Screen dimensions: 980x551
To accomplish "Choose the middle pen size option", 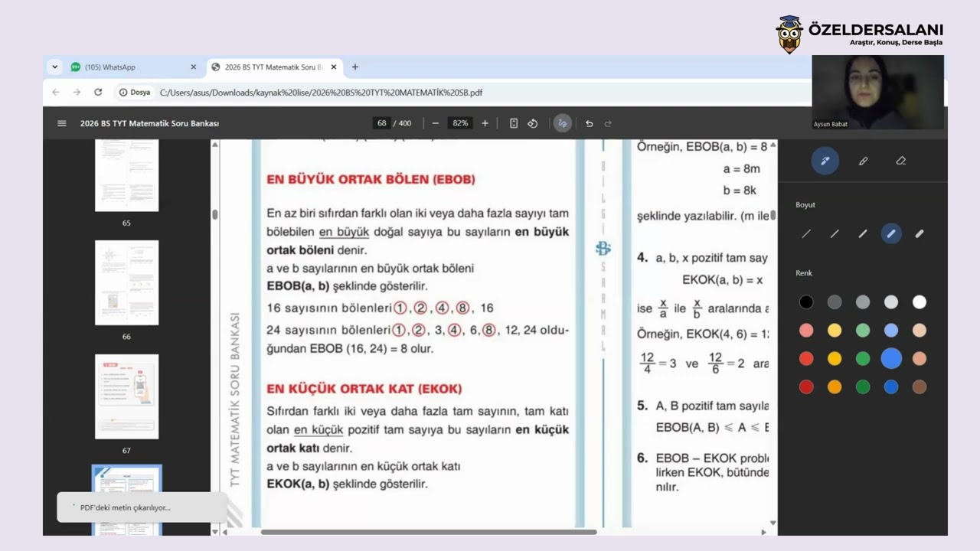I will click(x=863, y=233).
